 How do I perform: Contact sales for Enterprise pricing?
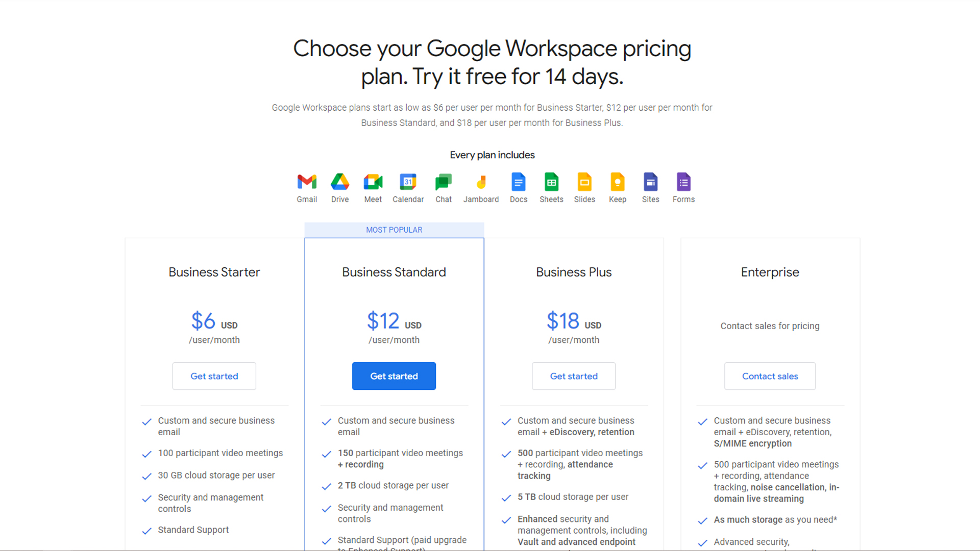pyautogui.click(x=770, y=376)
